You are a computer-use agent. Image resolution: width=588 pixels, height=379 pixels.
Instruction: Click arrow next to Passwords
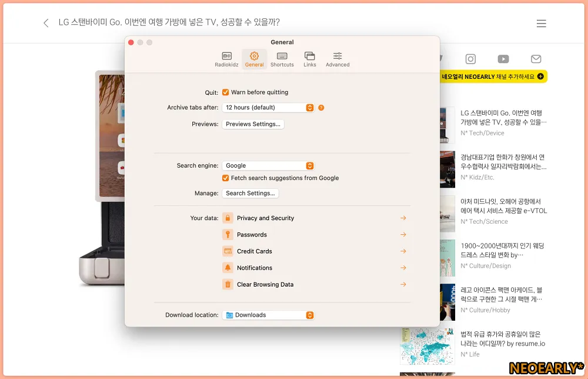[x=403, y=235]
